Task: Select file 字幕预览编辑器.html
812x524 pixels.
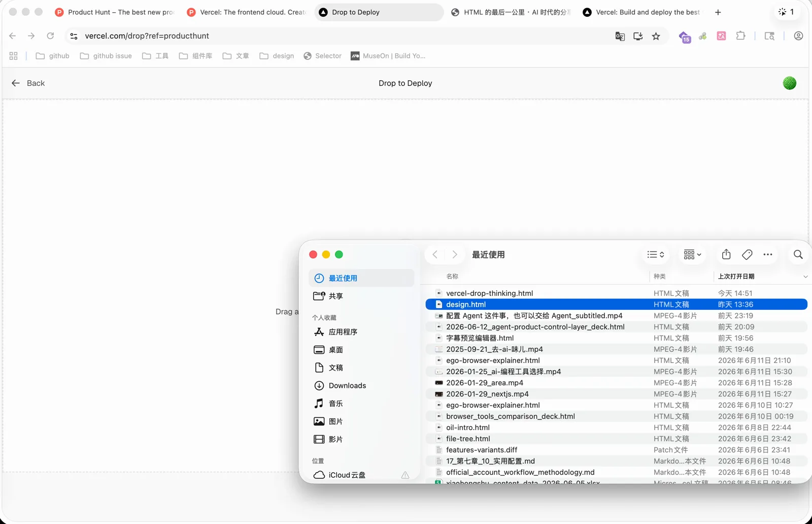Action: click(616, 338)
